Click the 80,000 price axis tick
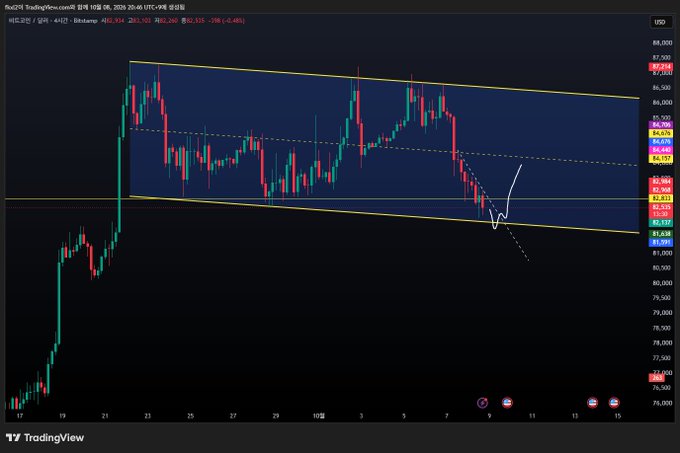The height and width of the screenshot is (453, 680). (662, 283)
